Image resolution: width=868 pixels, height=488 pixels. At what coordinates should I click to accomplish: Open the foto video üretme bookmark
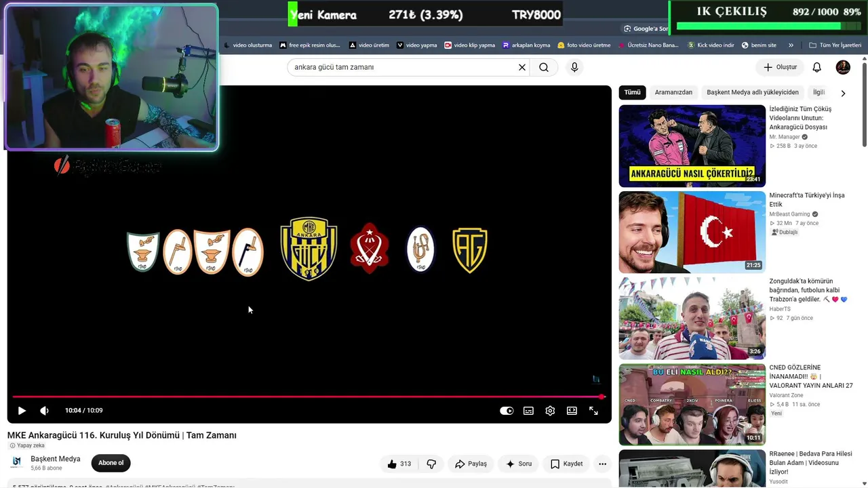pyautogui.click(x=584, y=45)
